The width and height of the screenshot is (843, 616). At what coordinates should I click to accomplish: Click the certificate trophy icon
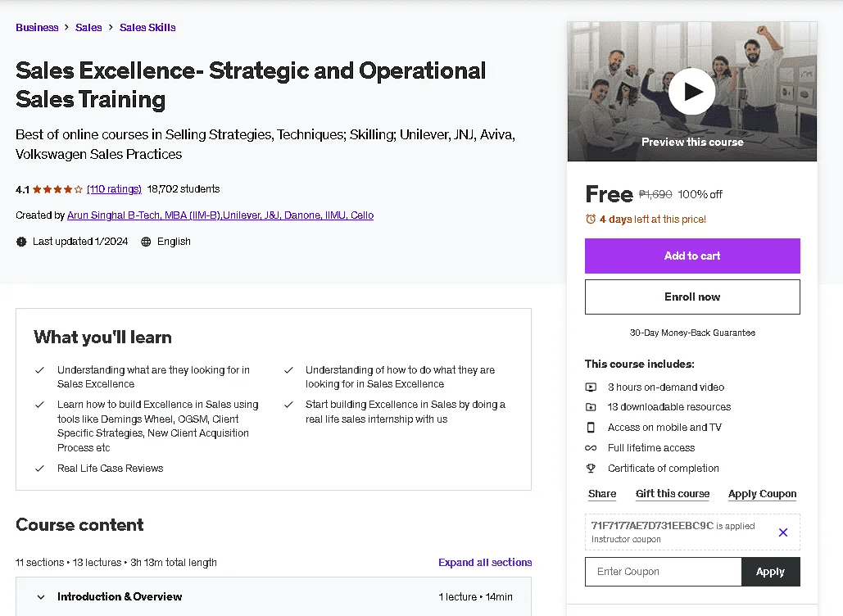(x=591, y=469)
